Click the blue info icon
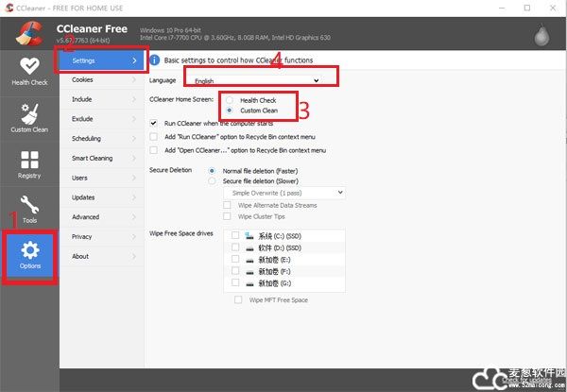The width and height of the screenshot is (567, 392). (154, 60)
